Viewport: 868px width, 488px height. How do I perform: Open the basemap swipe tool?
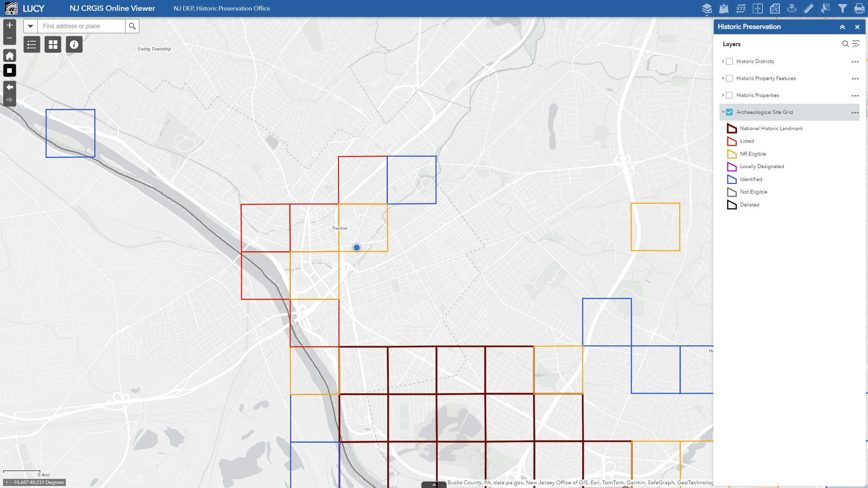(758, 8)
